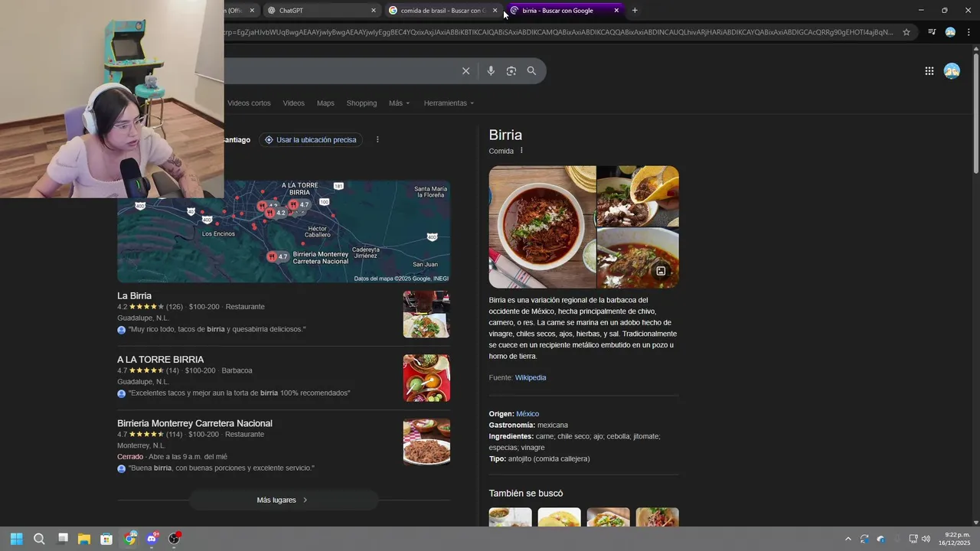Close the ChatGPT tab

(374, 11)
